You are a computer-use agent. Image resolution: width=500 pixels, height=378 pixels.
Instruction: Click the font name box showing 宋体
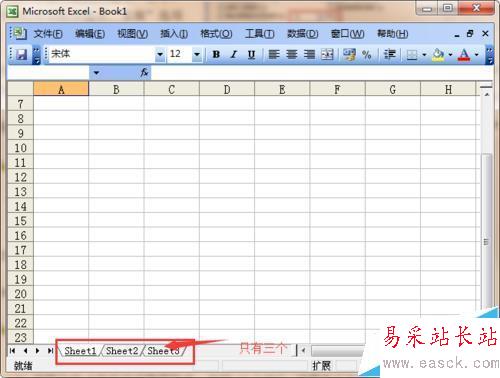[102, 54]
